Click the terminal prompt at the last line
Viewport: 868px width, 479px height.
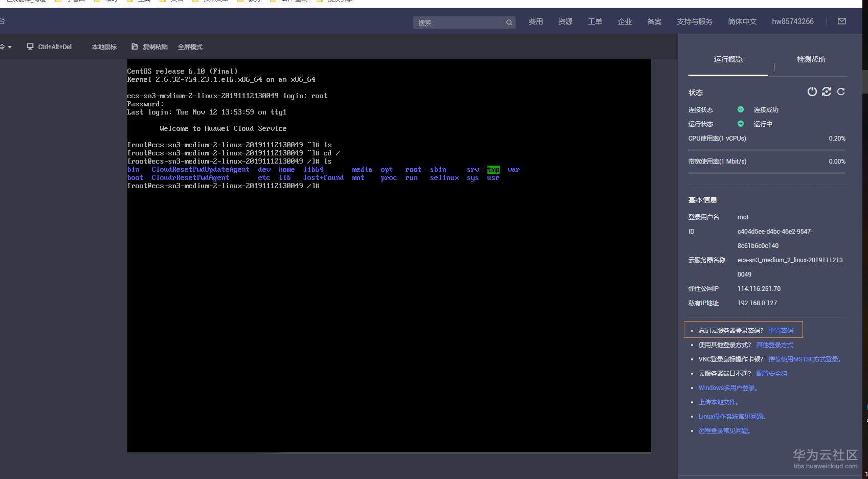pos(223,186)
